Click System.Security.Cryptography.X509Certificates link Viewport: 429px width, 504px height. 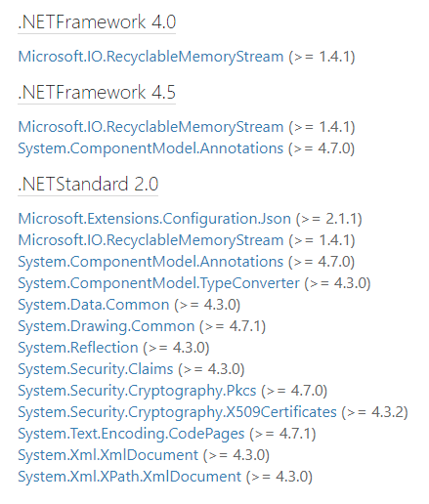pyautogui.click(x=177, y=412)
